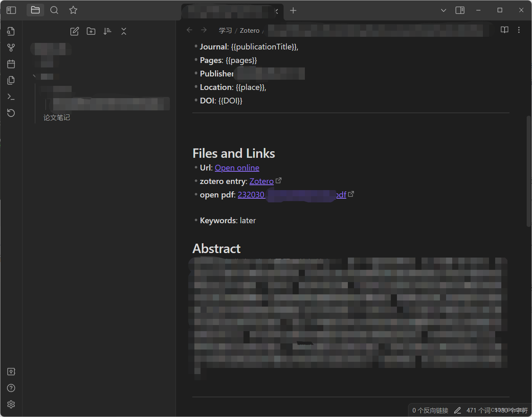Click the circular arrow ribbon icon
Screen dimensions: 532x417
tap(11, 113)
